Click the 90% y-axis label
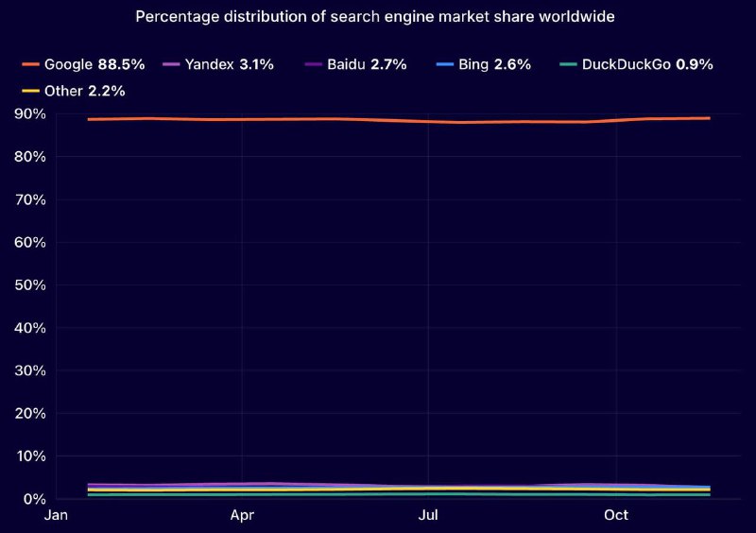The width and height of the screenshot is (756, 533). tap(28, 113)
